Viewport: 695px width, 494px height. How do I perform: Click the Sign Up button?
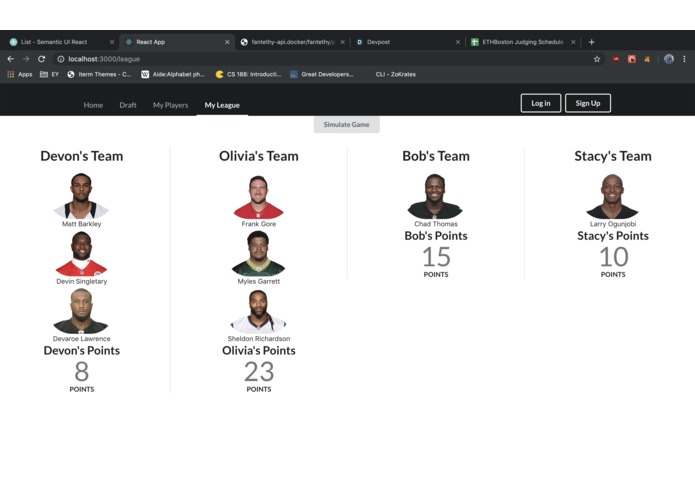(588, 103)
